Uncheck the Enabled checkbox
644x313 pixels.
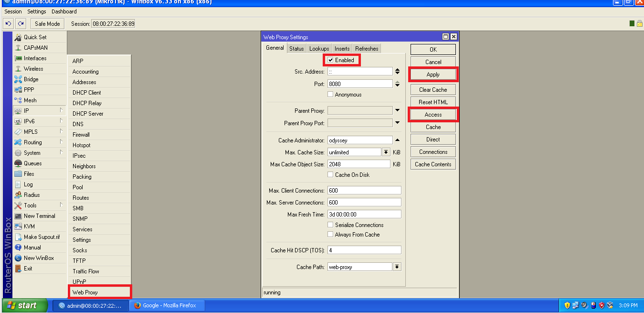tap(330, 60)
